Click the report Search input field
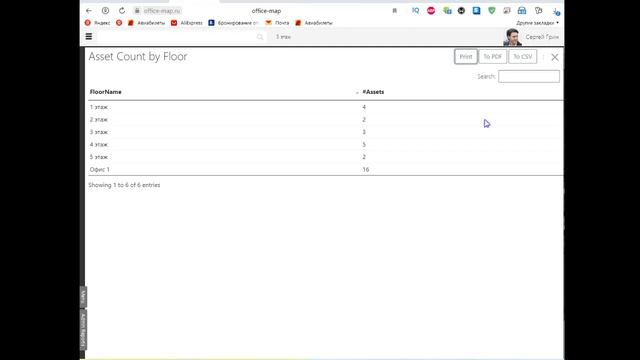Image resolution: width=640 pixels, height=360 pixels. [x=529, y=76]
